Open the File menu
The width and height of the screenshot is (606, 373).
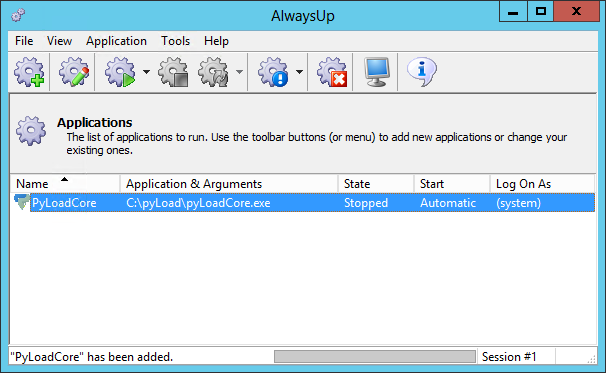coord(24,41)
